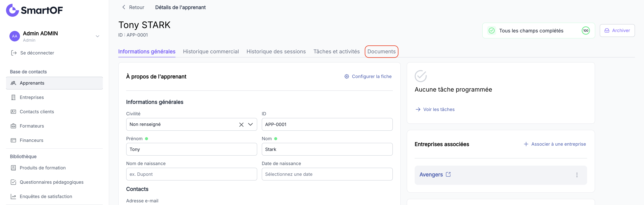This screenshot has width=644, height=205.
Task: Open Configurer la fiche
Action: [x=368, y=76]
